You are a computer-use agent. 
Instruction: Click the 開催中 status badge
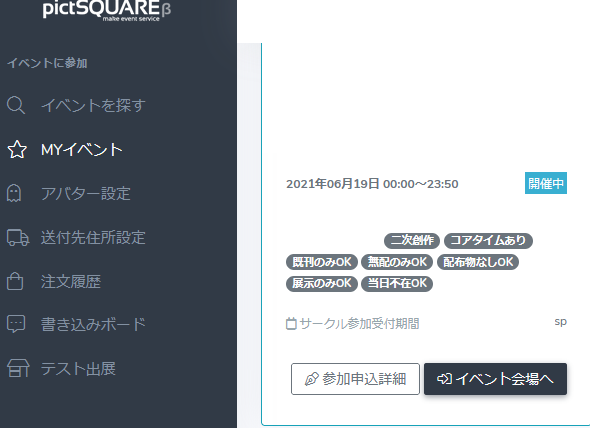[x=546, y=183]
